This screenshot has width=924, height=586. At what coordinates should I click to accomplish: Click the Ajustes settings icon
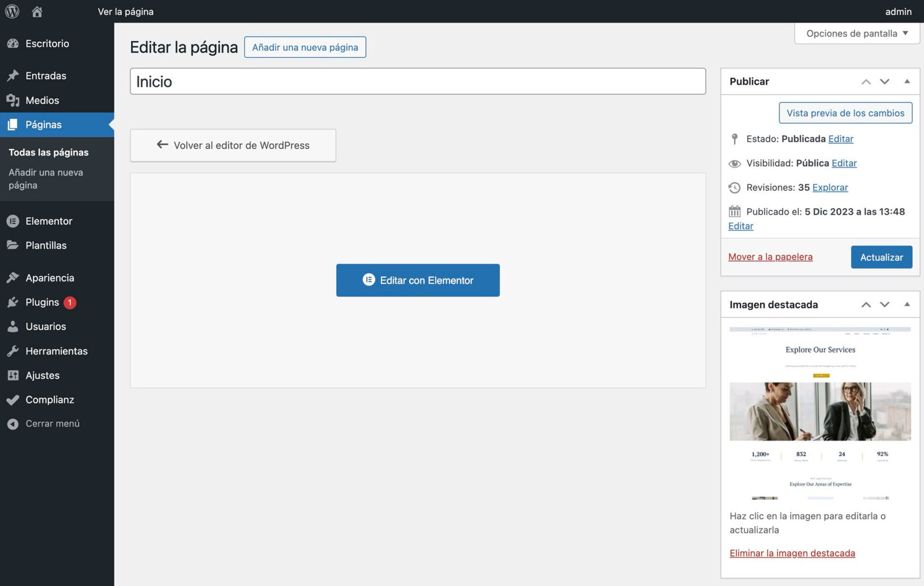(13, 376)
